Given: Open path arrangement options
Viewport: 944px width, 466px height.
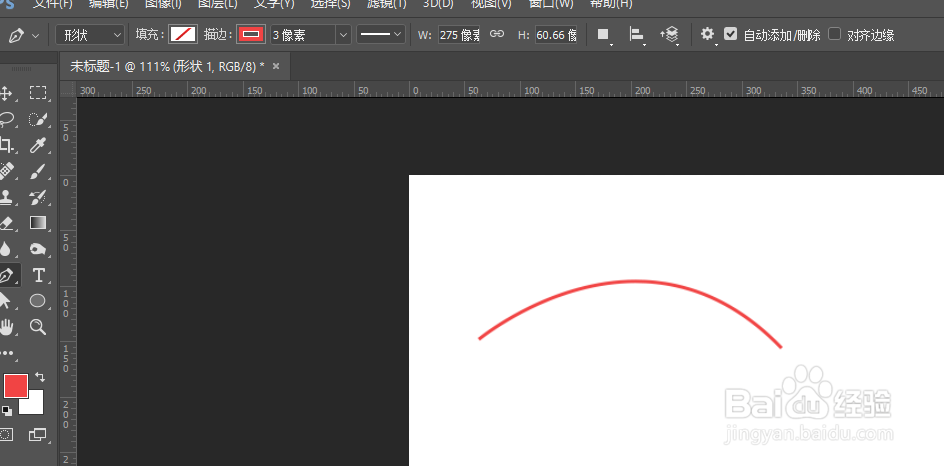Looking at the screenshot, I should (x=669, y=36).
